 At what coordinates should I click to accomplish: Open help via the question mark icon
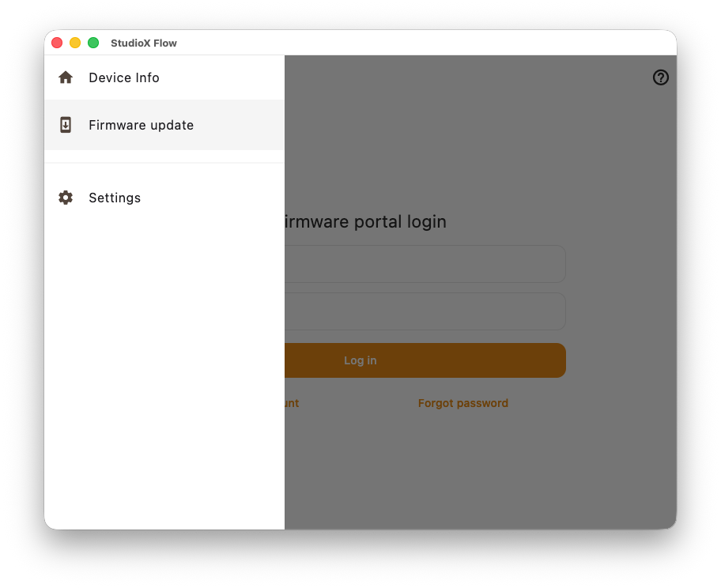click(x=661, y=77)
